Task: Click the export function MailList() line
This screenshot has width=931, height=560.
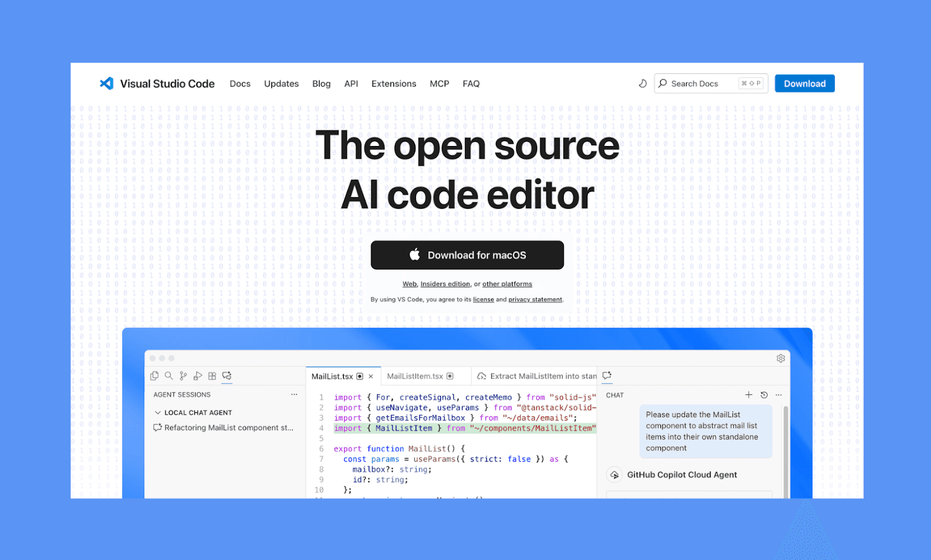Action: 399,448
